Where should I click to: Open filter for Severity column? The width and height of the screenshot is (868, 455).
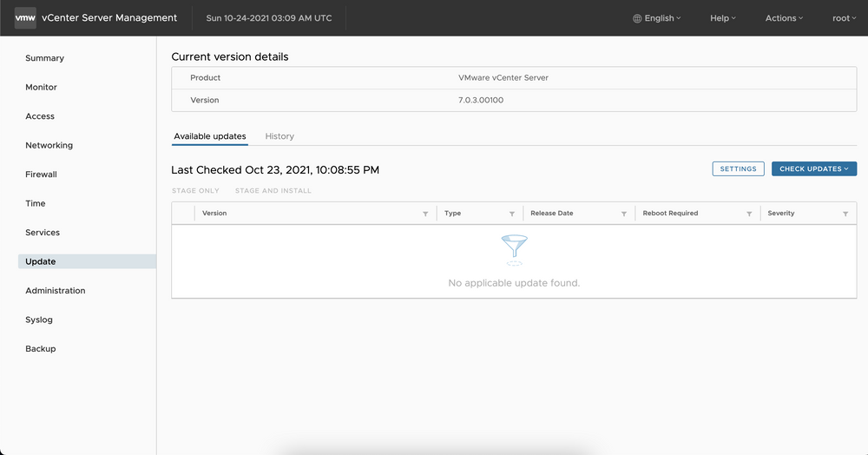pyautogui.click(x=845, y=214)
